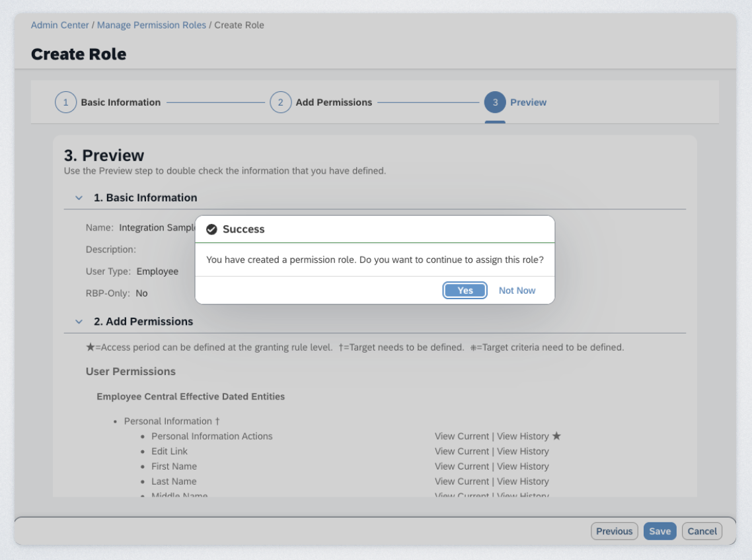
Task: Switch to the Basic Information step label
Action: (x=120, y=102)
